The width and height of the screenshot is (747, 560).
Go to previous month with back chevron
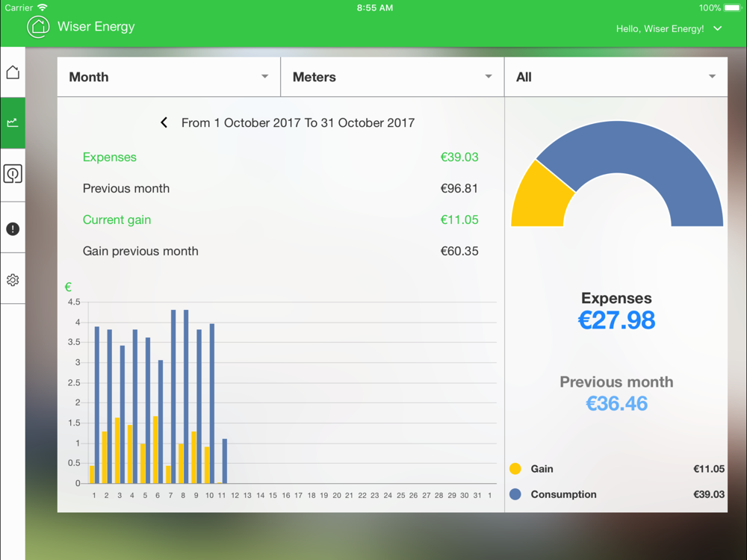click(x=164, y=123)
